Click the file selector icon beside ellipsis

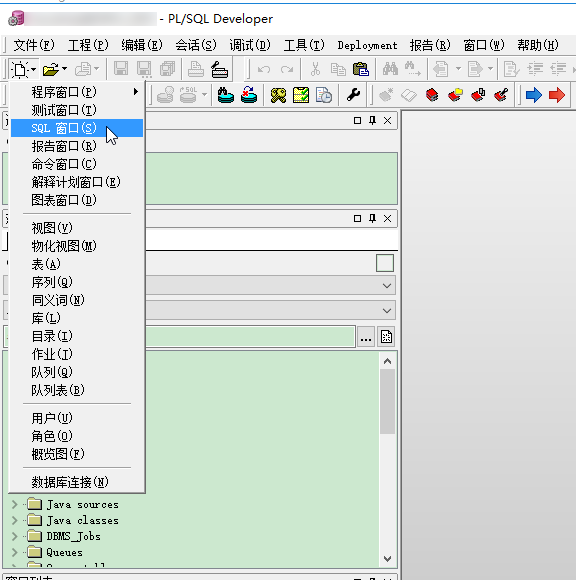click(x=386, y=337)
